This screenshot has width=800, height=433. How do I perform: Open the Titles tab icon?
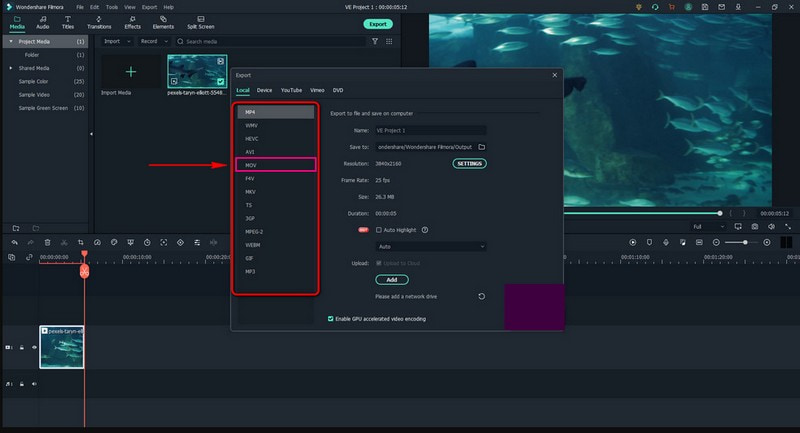(x=68, y=22)
